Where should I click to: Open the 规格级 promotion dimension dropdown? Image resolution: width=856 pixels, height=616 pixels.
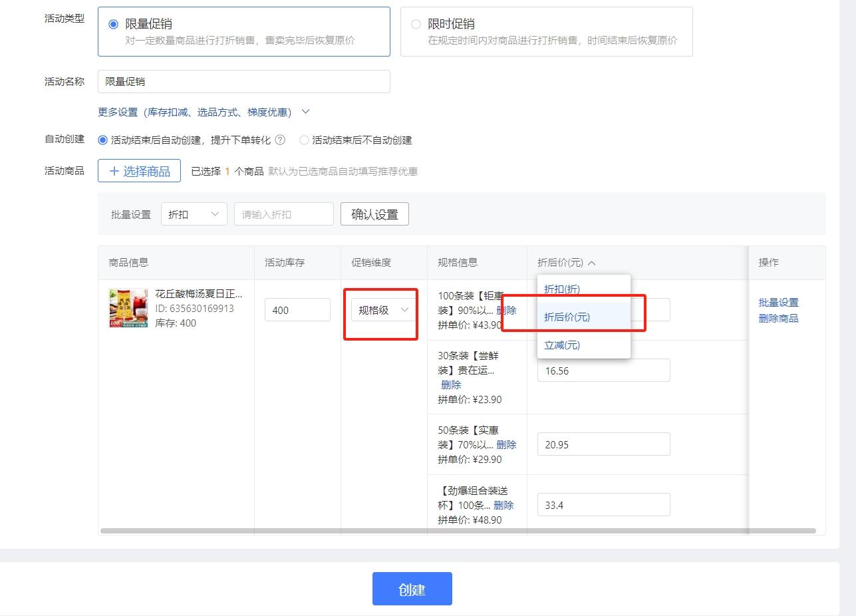pos(380,309)
